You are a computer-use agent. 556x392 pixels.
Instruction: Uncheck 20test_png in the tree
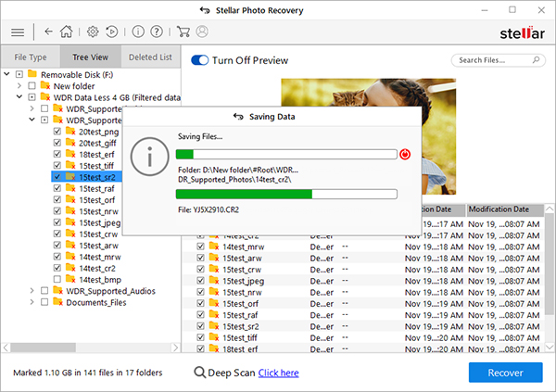57,132
